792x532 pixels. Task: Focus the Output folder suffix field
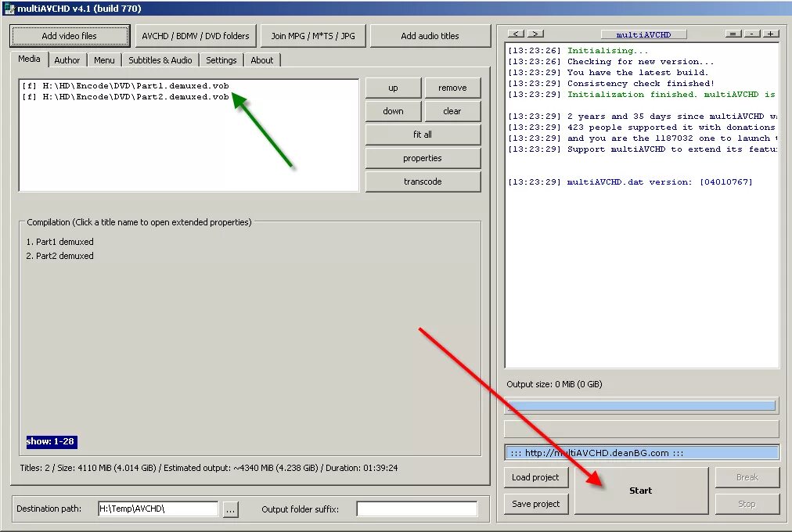(x=416, y=509)
